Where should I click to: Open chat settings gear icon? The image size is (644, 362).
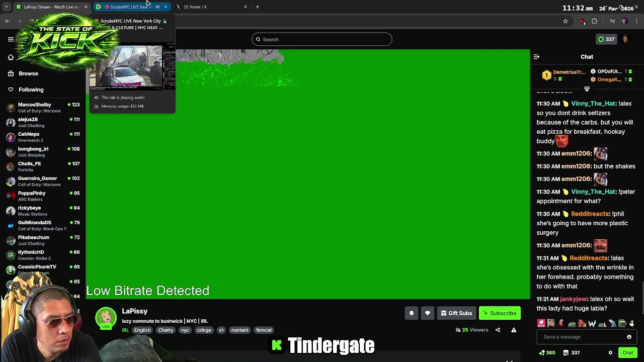point(610,353)
